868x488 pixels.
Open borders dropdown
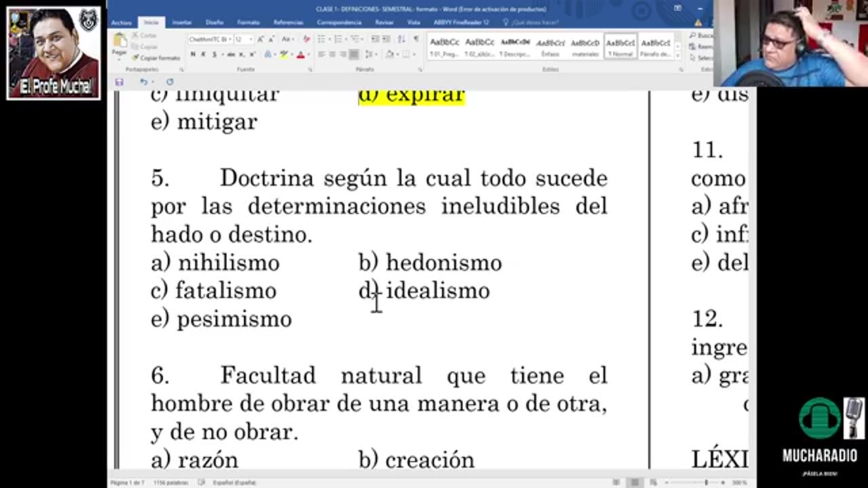414,54
